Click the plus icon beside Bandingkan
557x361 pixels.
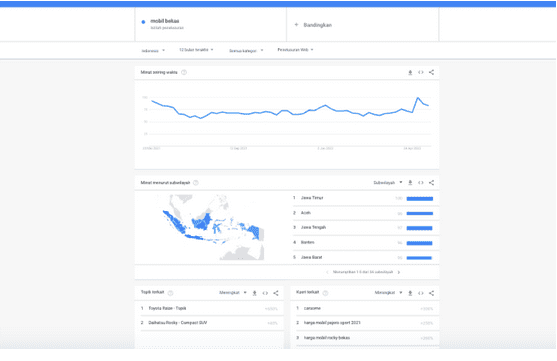(x=296, y=25)
